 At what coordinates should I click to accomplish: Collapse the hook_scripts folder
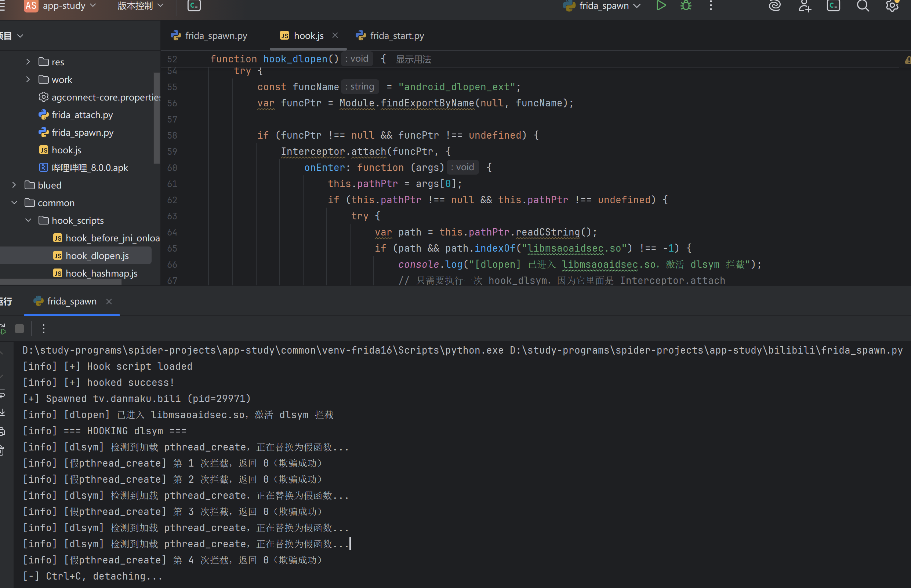click(x=28, y=220)
